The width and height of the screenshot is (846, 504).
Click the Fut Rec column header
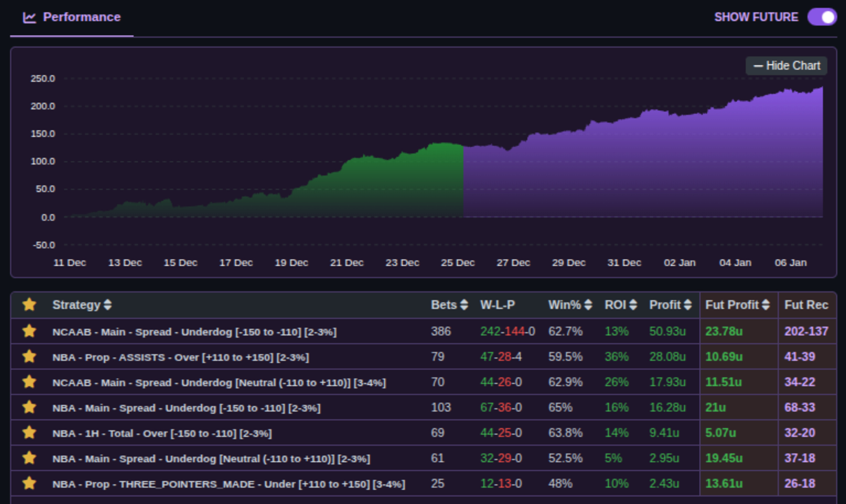(x=806, y=305)
